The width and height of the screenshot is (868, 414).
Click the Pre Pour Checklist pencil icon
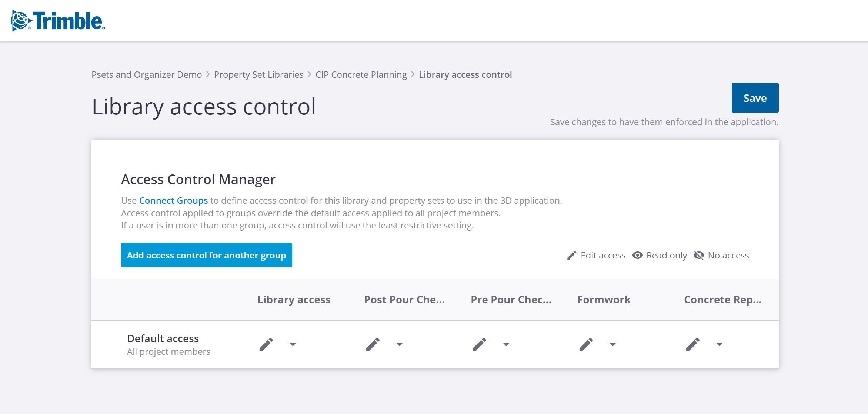480,344
